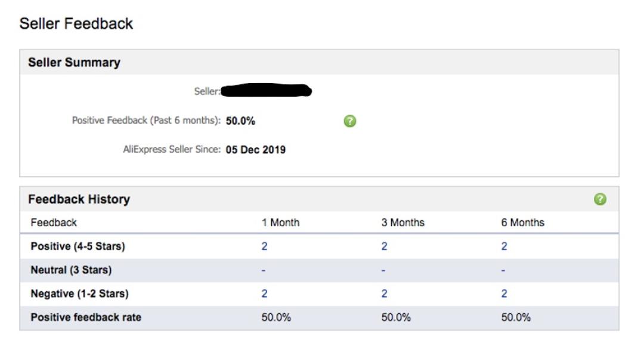The height and width of the screenshot is (351, 644).
Task: Open the Feedback History help icon
Action: tap(600, 199)
